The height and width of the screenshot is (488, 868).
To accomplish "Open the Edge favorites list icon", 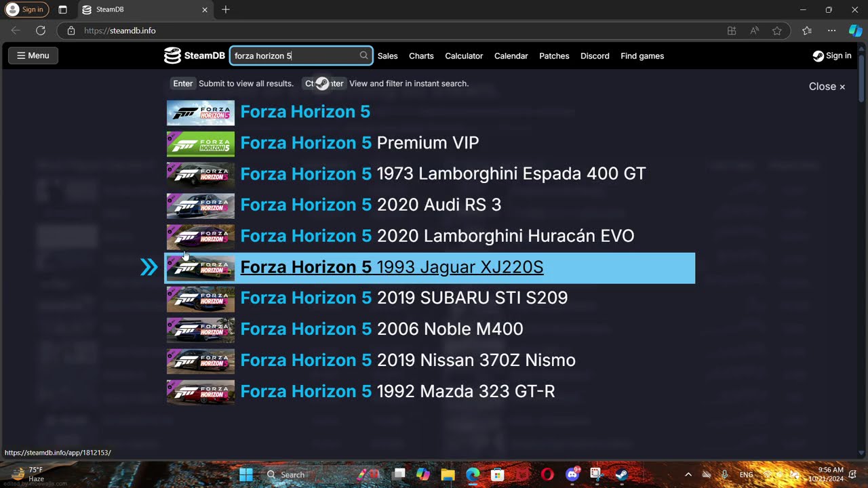I will 806,30.
